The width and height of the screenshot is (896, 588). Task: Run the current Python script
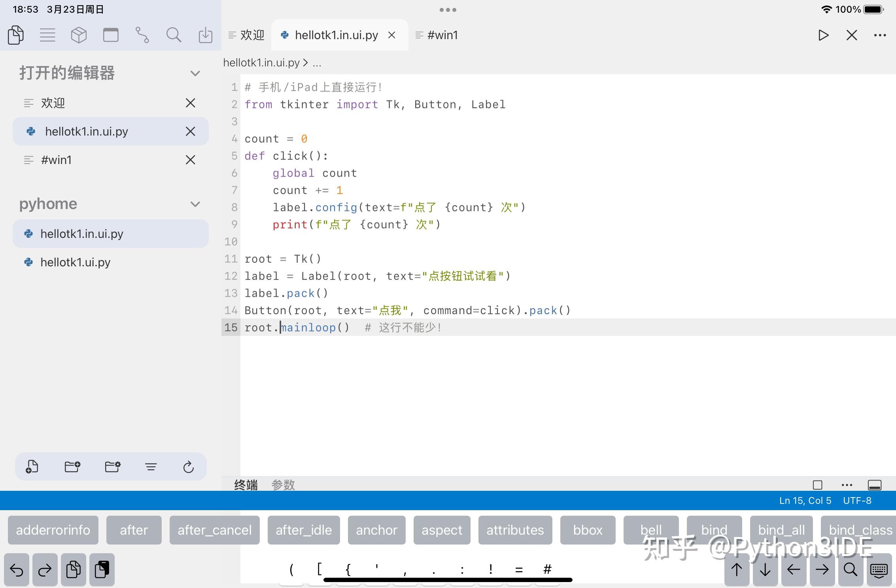click(x=824, y=35)
